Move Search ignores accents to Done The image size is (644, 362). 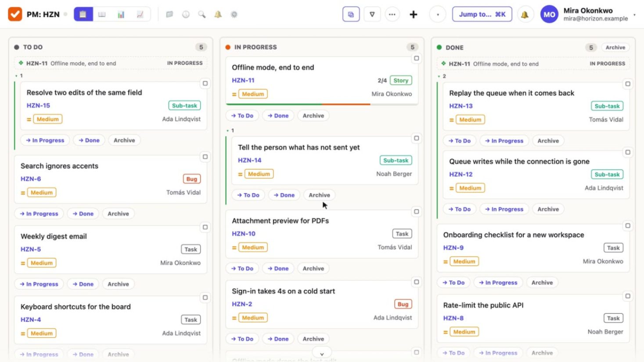coord(83,214)
